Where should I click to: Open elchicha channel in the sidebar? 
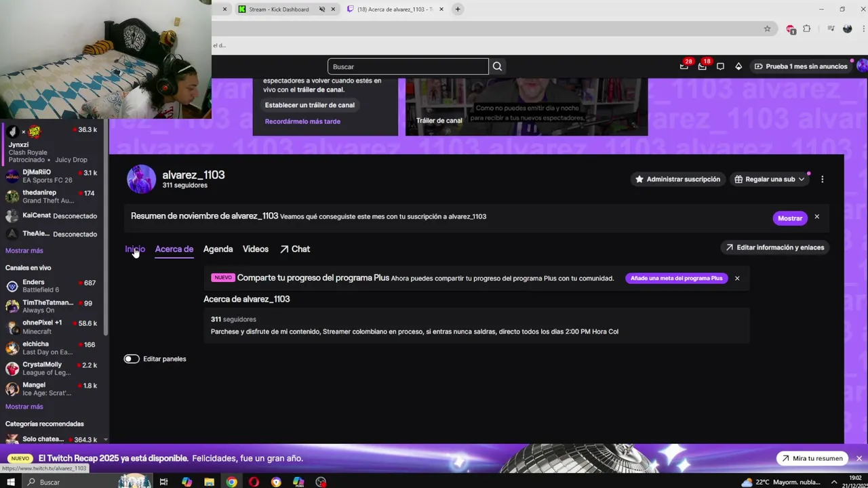[x=53, y=348]
